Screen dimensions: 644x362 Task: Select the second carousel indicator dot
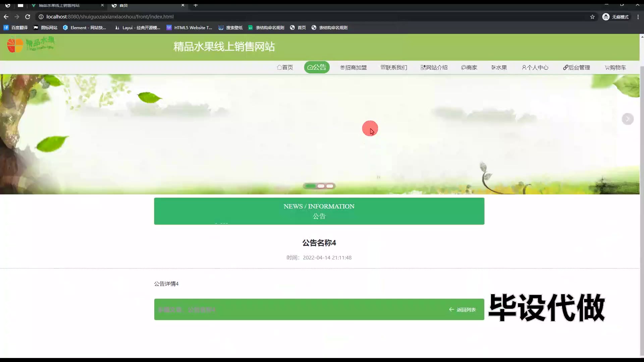tap(321, 186)
